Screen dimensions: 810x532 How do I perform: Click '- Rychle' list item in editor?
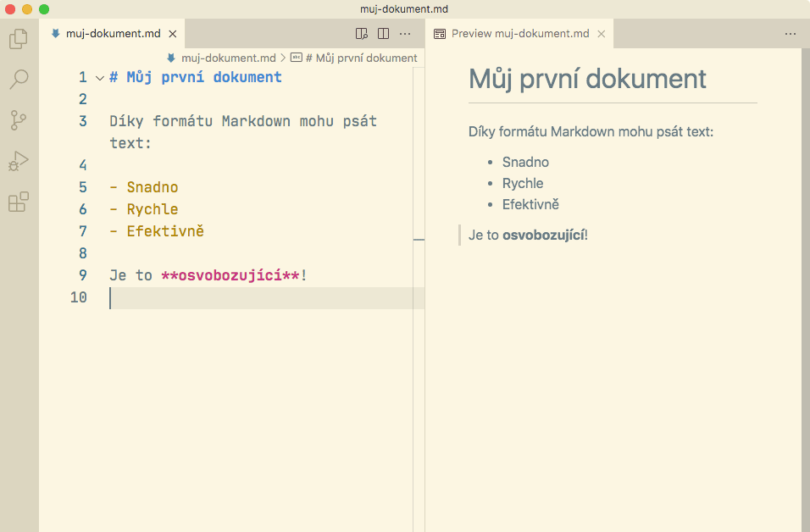click(x=143, y=209)
